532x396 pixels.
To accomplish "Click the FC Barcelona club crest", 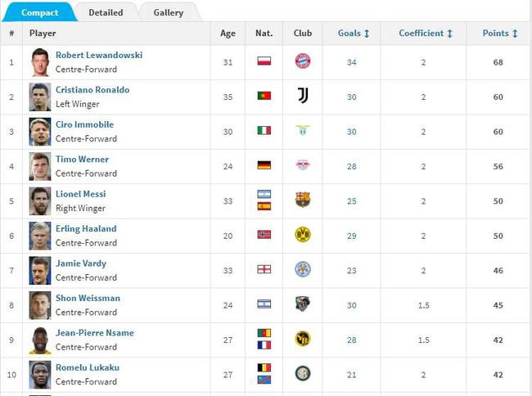I will [303, 200].
